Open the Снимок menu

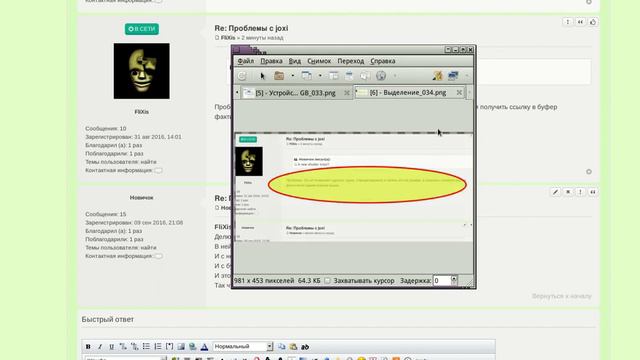pyautogui.click(x=319, y=61)
